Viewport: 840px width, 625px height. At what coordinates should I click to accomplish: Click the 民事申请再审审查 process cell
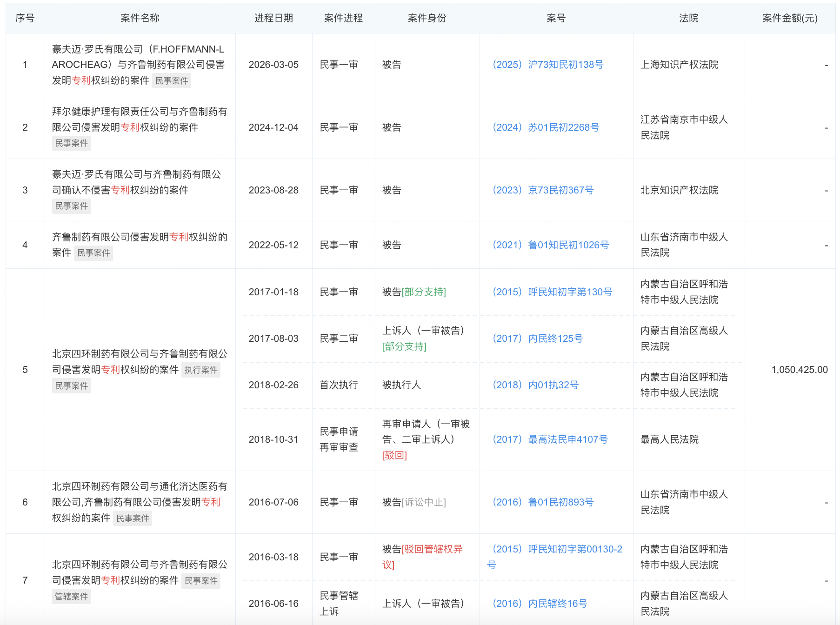coord(339,439)
